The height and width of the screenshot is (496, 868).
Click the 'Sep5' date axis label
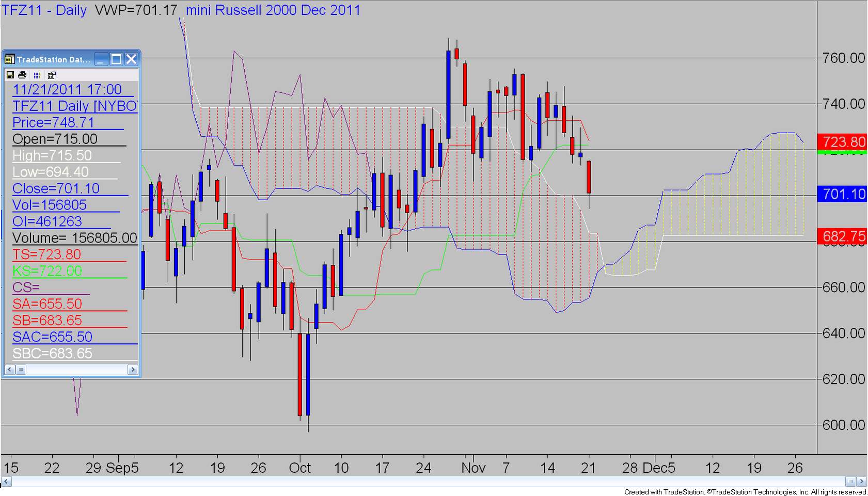pos(122,468)
